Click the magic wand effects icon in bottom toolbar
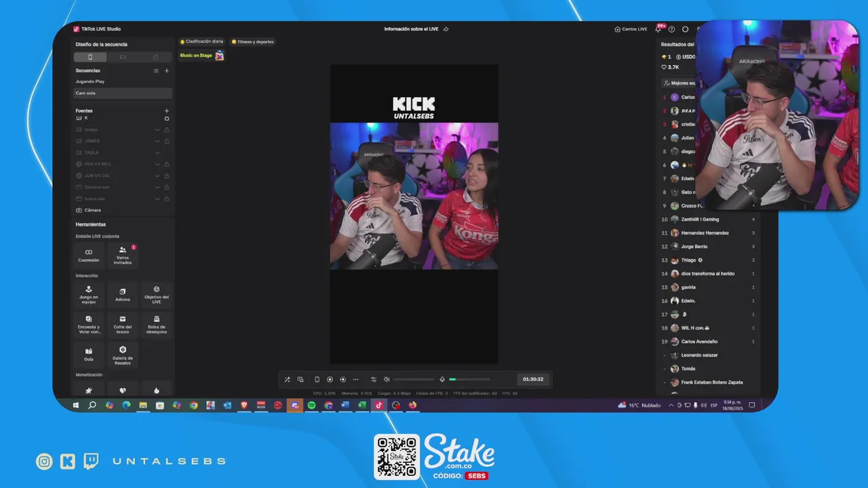Image resolution: width=868 pixels, height=488 pixels. 287,380
